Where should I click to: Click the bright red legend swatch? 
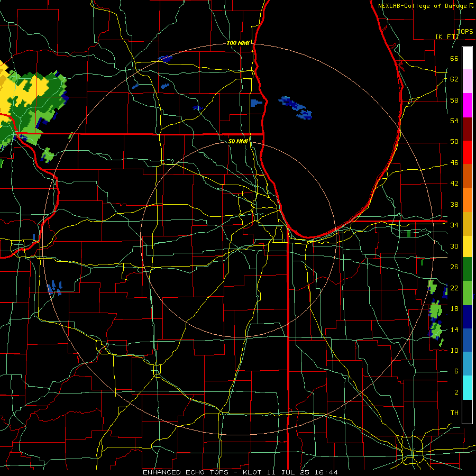pyautogui.click(x=467, y=152)
